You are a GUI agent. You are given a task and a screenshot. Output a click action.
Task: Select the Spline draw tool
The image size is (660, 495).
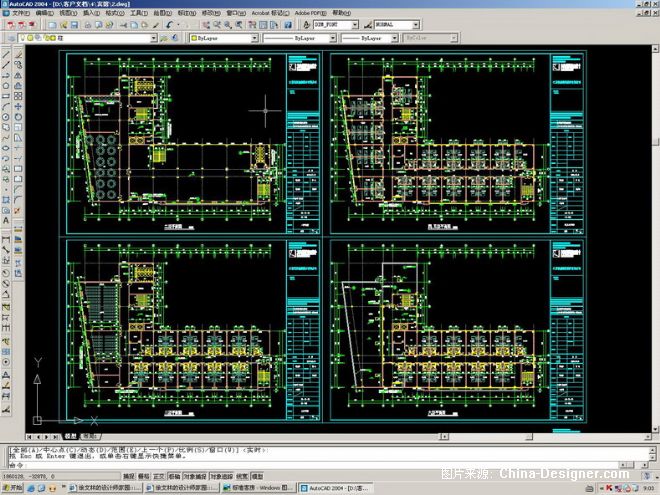tap(6, 138)
